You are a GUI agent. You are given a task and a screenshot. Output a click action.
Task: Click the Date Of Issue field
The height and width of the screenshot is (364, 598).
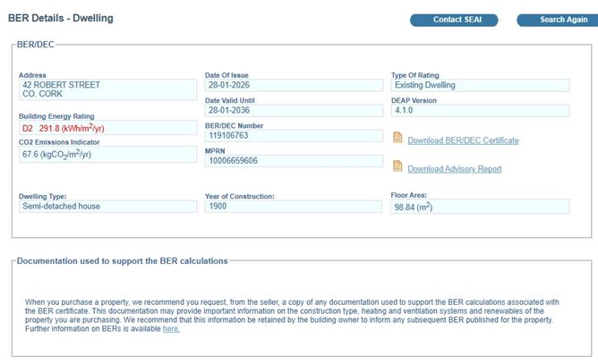click(x=293, y=85)
